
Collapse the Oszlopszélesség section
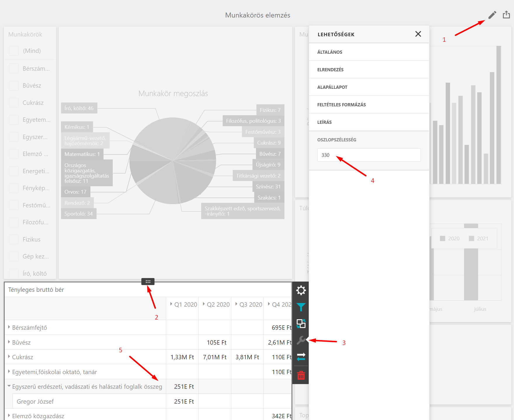tap(369, 140)
